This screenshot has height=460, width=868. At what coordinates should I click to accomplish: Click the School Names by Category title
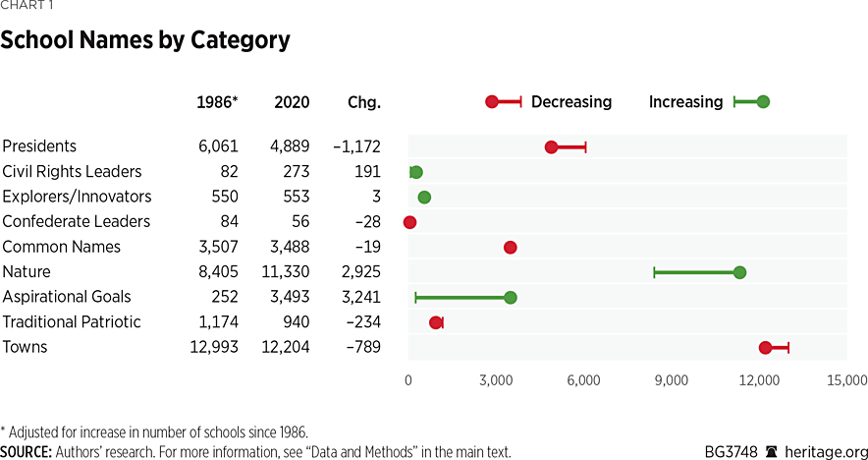(x=145, y=40)
